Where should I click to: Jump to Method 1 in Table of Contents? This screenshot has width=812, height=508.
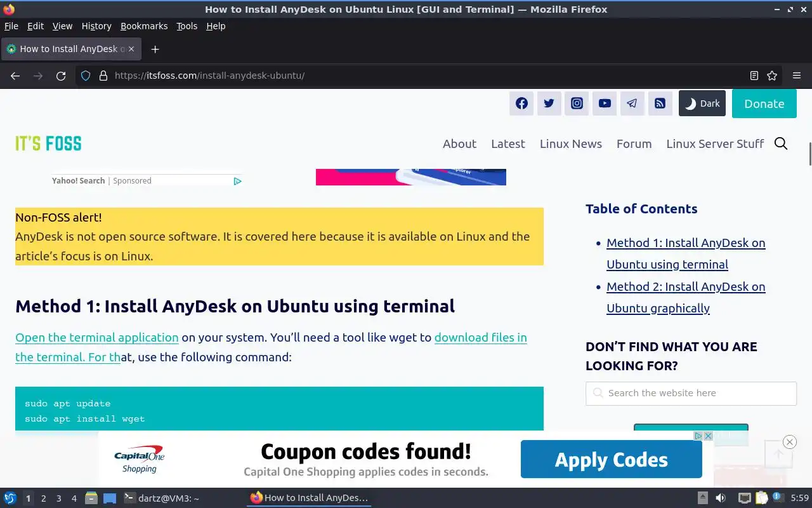686,253
